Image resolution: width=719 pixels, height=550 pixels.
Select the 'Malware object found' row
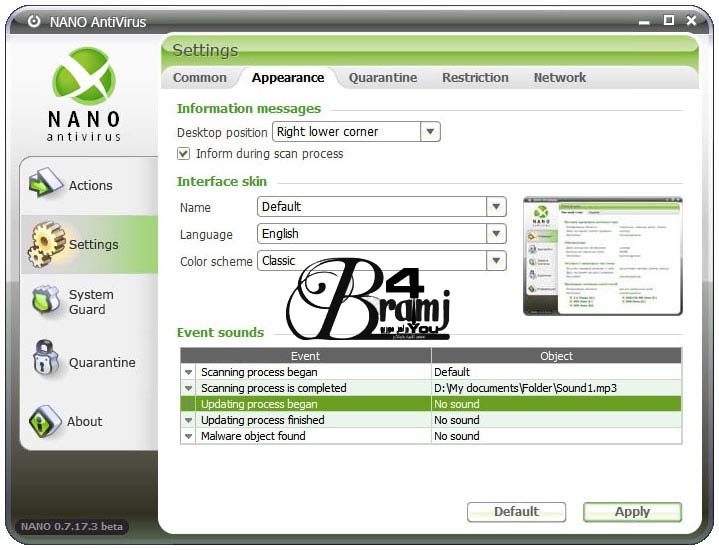[431, 436]
